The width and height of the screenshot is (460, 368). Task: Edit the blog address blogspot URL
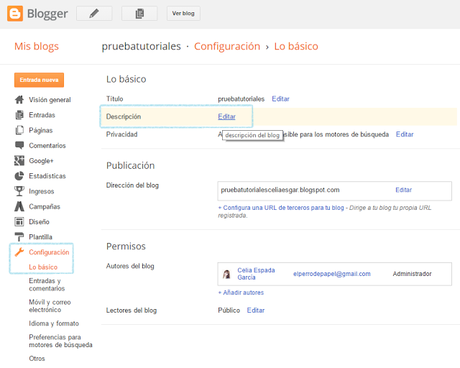(403, 190)
